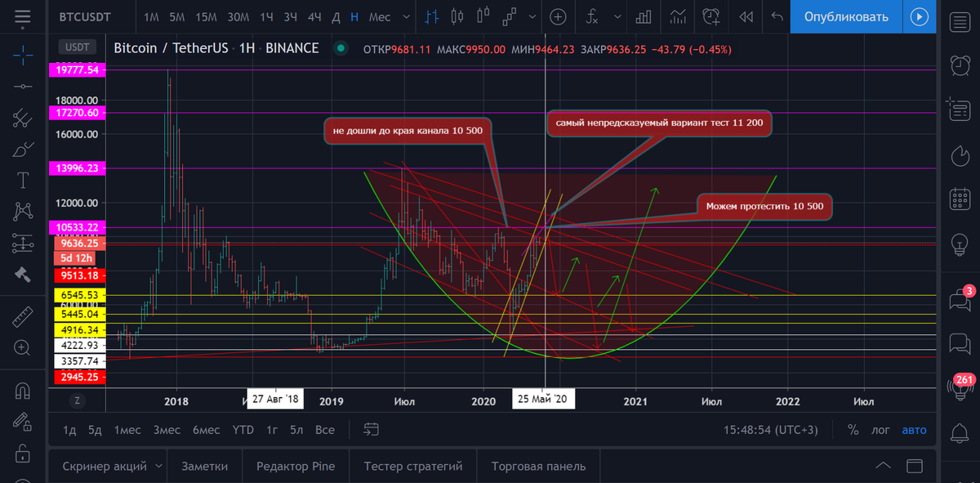Open the financials chart icon

(x=678, y=16)
